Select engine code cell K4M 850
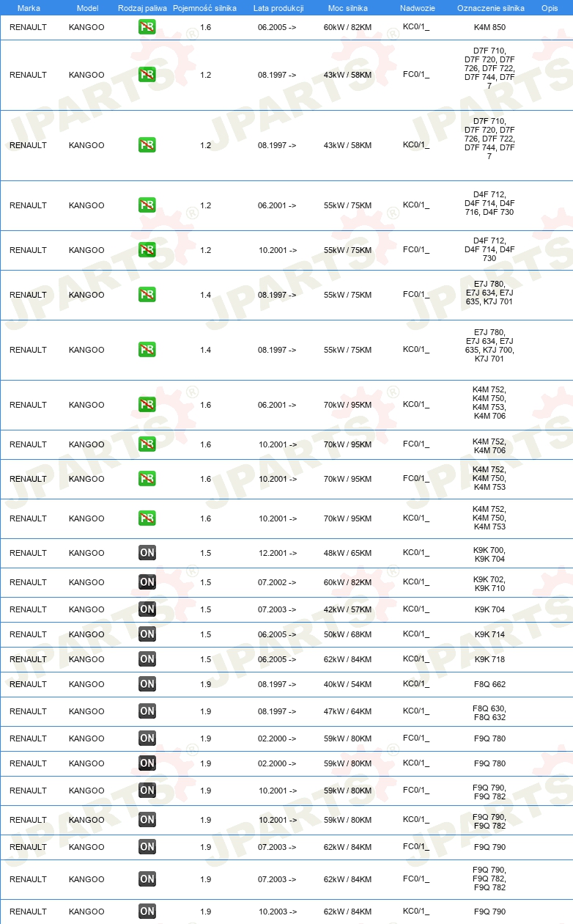 (x=489, y=27)
